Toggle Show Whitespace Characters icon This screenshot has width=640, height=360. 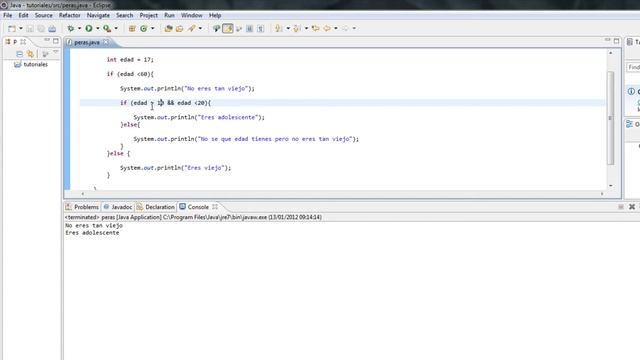click(260, 29)
